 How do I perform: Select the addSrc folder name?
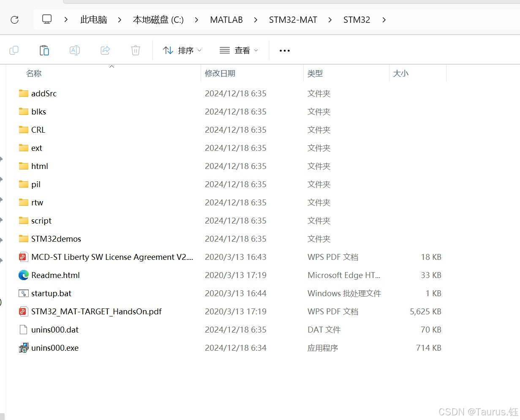pyautogui.click(x=44, y=93)
